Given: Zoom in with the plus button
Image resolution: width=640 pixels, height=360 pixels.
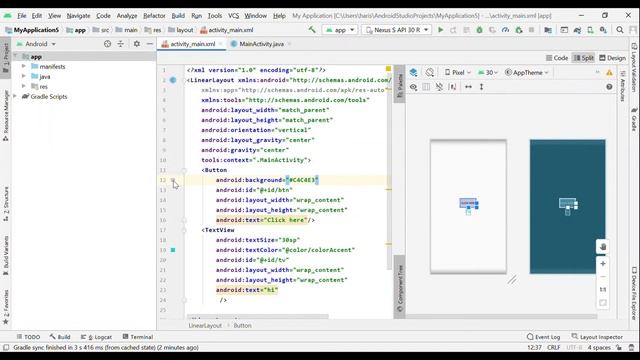Looking at the screenshot, I should pyautogui.click(x=603, y=264).
